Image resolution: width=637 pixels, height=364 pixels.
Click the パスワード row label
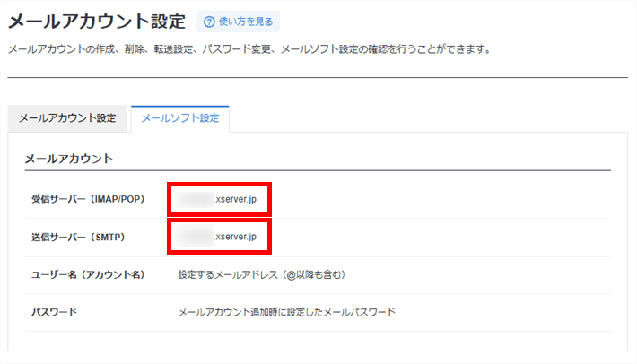coord(54,312)
